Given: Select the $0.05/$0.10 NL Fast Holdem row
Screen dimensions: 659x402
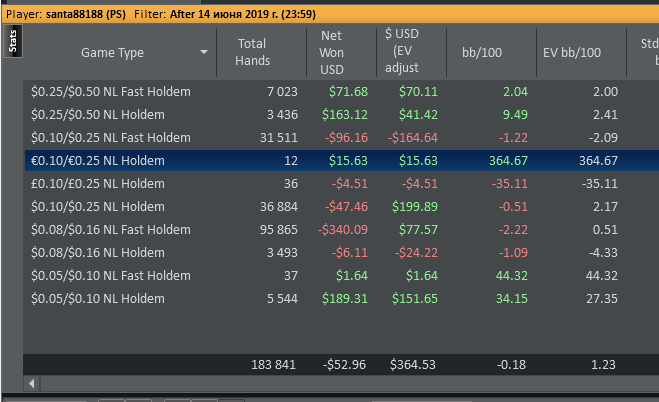Looking at the screenshot, I should [x=341, y=276].
